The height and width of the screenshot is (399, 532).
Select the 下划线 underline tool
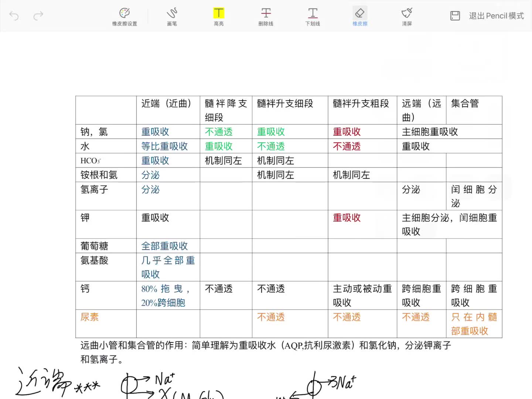pos(313,17)
